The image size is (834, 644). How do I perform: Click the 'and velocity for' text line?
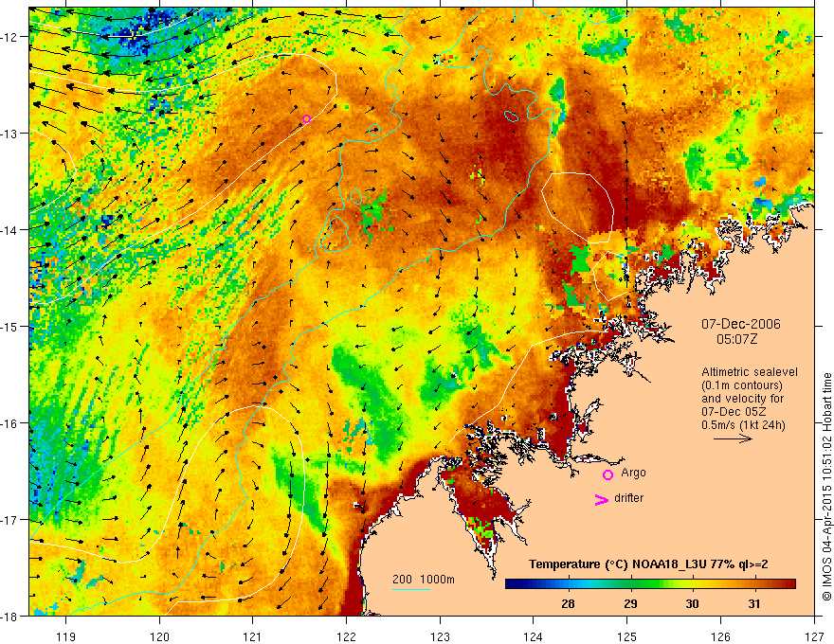tap(742, 399)
